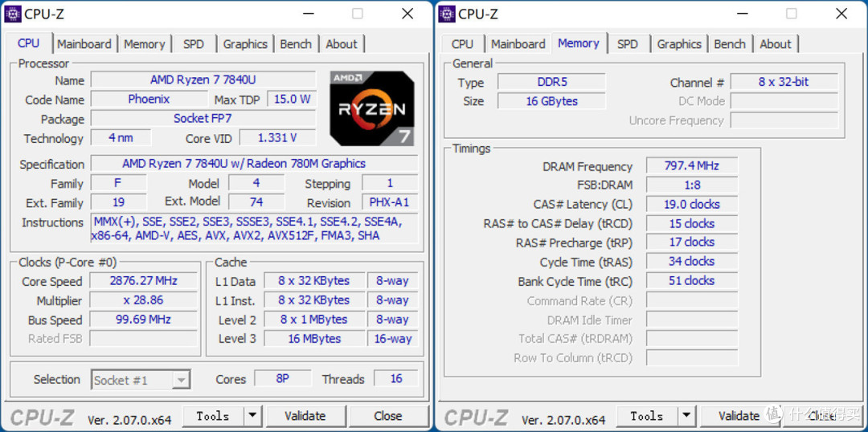Click Validate button in left window
This screenshot has width=868, height=432.
305,416
